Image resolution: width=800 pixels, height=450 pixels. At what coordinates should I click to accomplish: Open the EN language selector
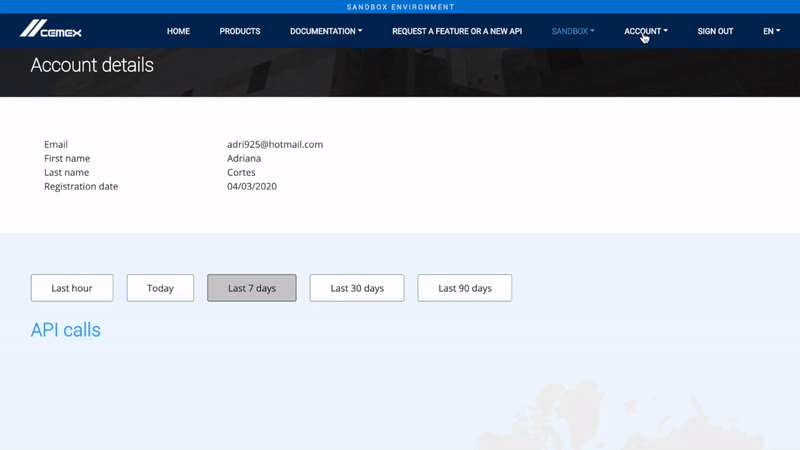coord(771,31)
